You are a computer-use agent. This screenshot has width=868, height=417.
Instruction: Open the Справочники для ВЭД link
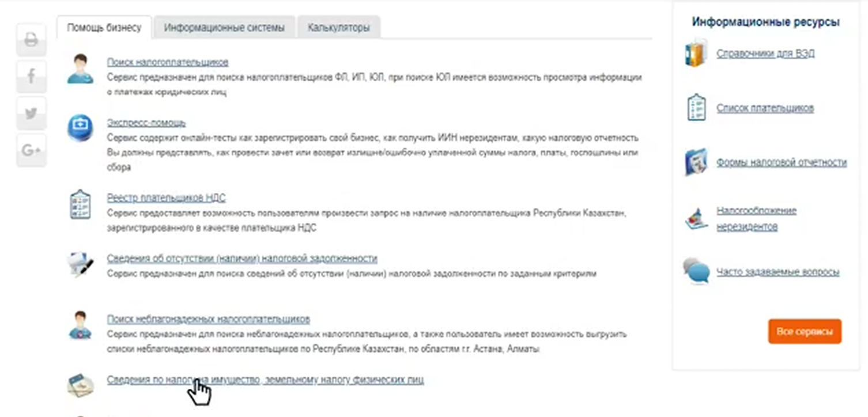click(x=765, y=54)
